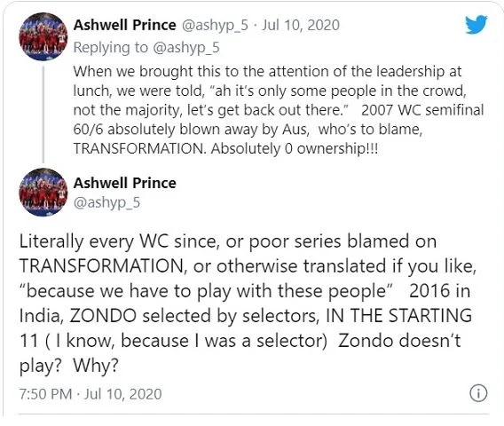This screenshot has width=504, height=426.
Task: Select the reply tweet text about 2007 WC semifinal
Action: coord(279,110)
